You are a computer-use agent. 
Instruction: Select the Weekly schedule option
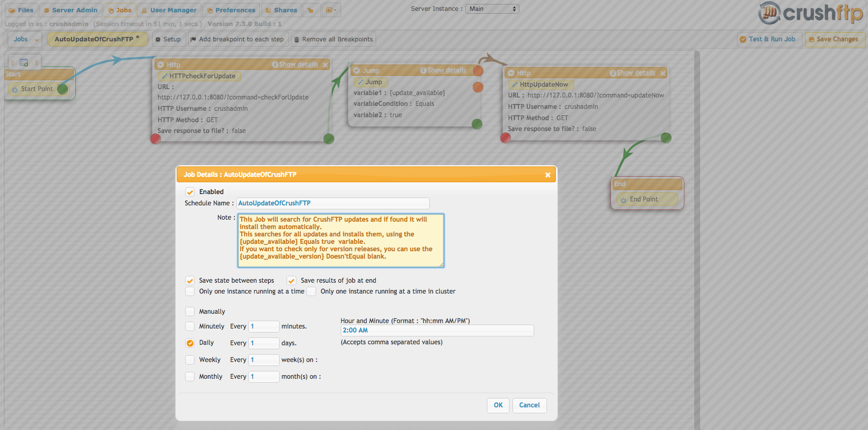190,360
